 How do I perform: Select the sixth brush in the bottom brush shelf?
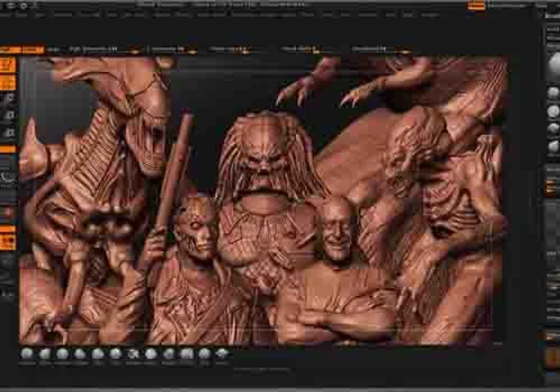tap(115, 354)
